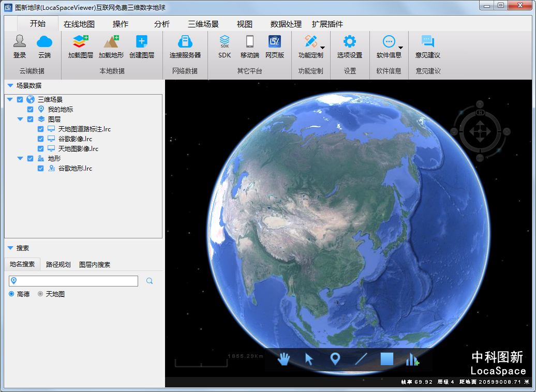Choose the line drawing tool on globe toolbar
Screen dimensions: 536x392
coord(361,359)
